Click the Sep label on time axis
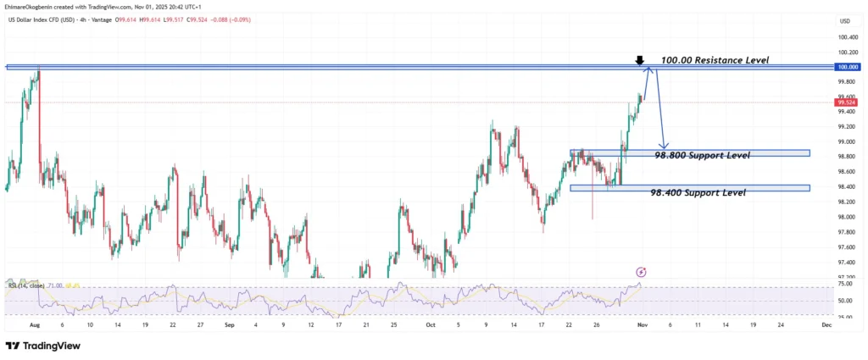Screen dimensions: 868x360 [x=231, y=326]
